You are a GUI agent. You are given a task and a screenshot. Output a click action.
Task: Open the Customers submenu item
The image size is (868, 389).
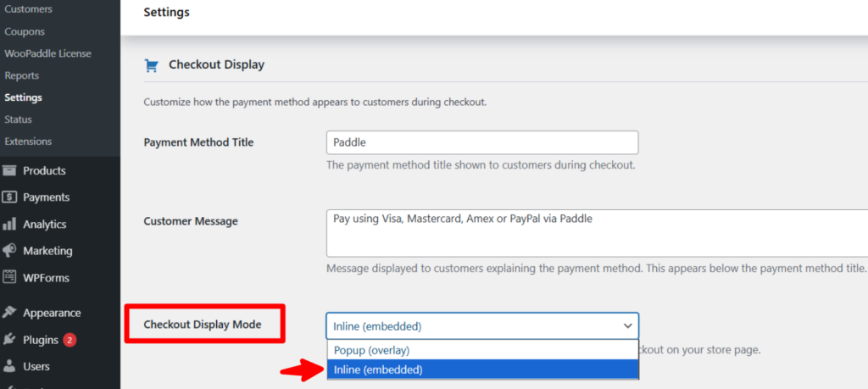pyautogui.click(x=28, y=9)
